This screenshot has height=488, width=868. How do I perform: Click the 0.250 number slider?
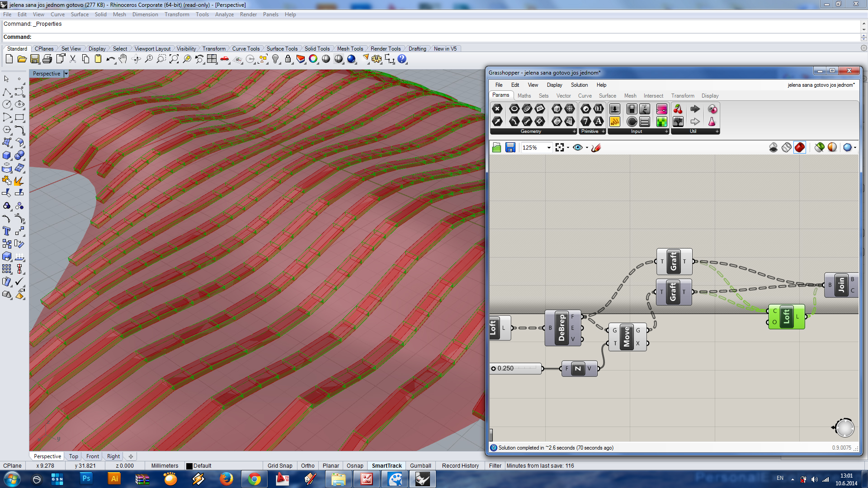coord(516,368)
